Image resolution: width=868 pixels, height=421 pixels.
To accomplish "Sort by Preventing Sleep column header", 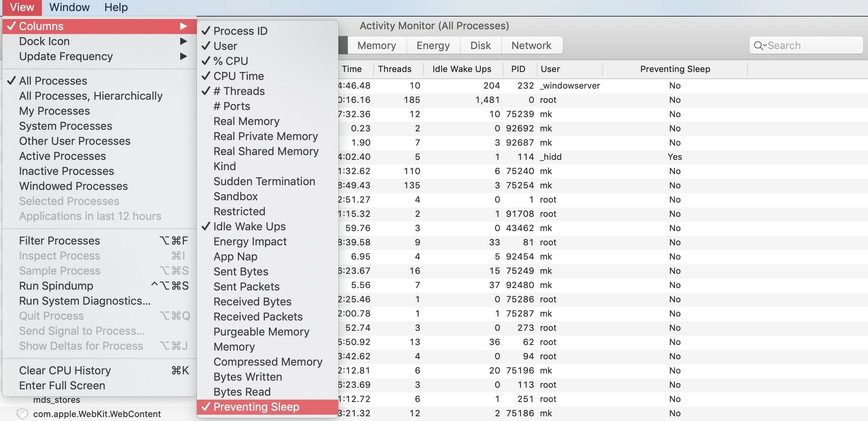I will tap(675, 69).
